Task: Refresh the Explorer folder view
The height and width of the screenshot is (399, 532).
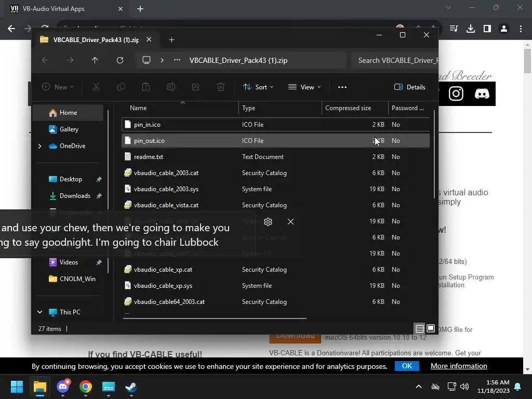Action: coord(120,60)
